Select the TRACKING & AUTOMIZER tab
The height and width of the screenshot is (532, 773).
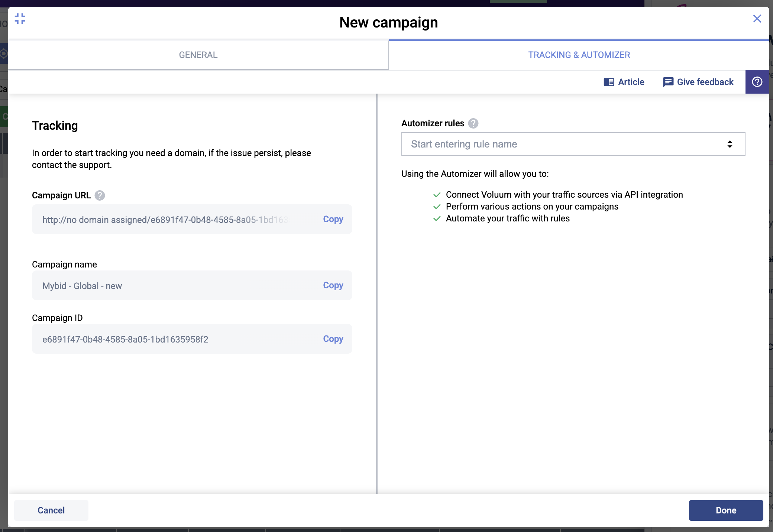(x=579, y=55)
